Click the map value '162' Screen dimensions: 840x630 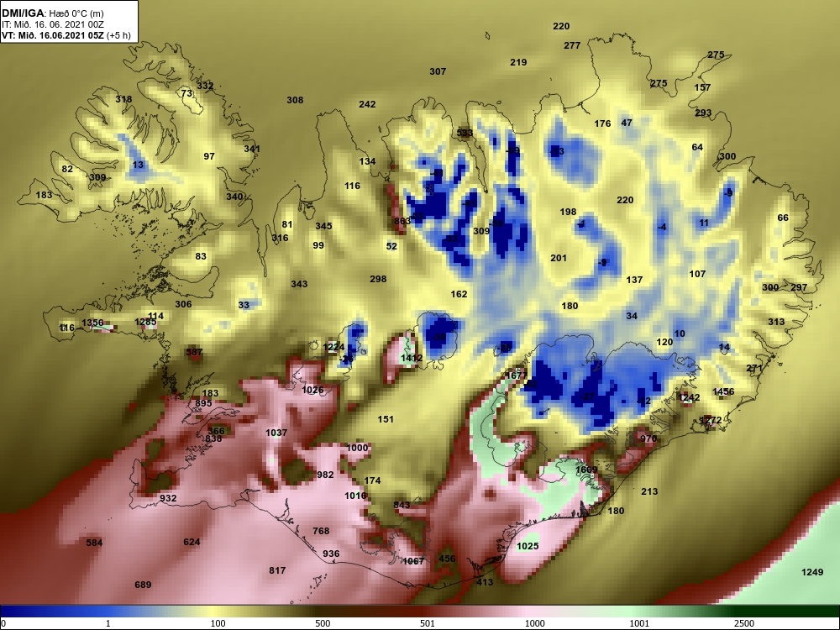point(459,294)
